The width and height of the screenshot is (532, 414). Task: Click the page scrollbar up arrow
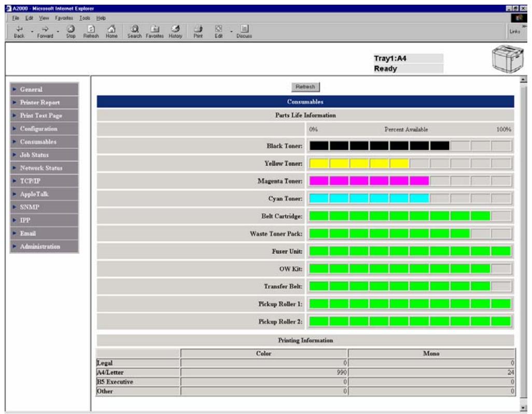point(524,80)
